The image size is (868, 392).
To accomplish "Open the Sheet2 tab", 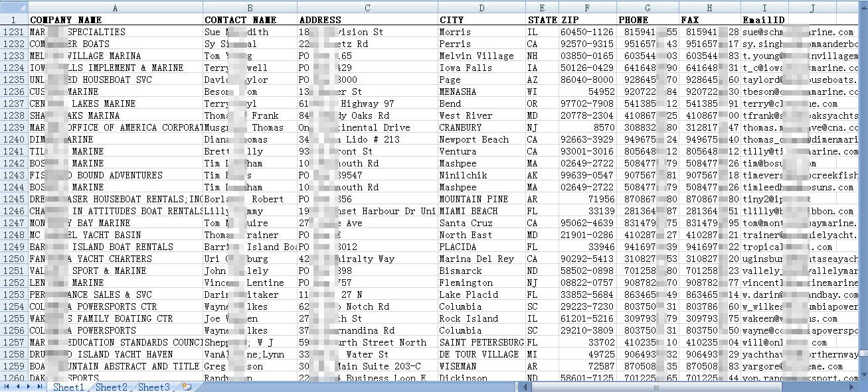I will 112,387.
